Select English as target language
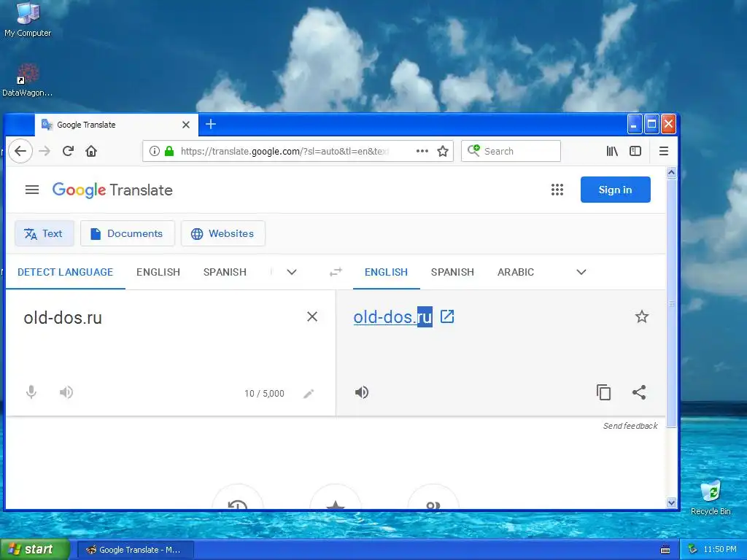Screen dimensions: 747x560 pos(387,272)
